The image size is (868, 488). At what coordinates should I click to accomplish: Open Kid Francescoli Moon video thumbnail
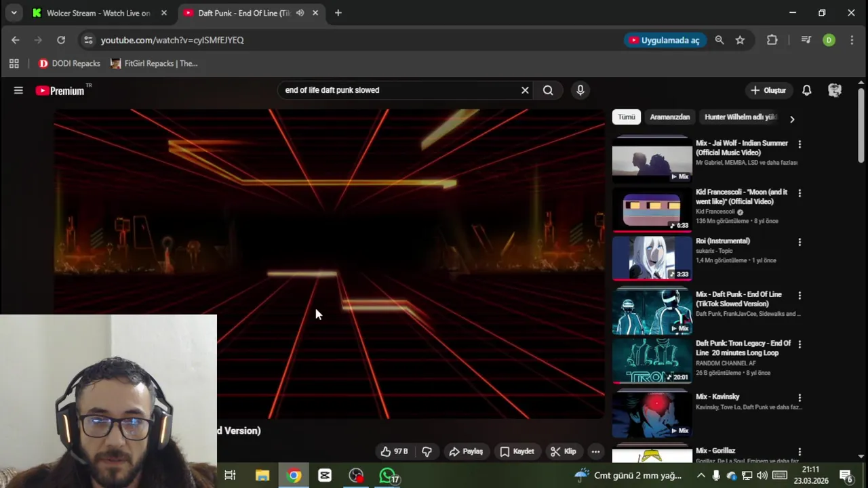coord(652,209)
